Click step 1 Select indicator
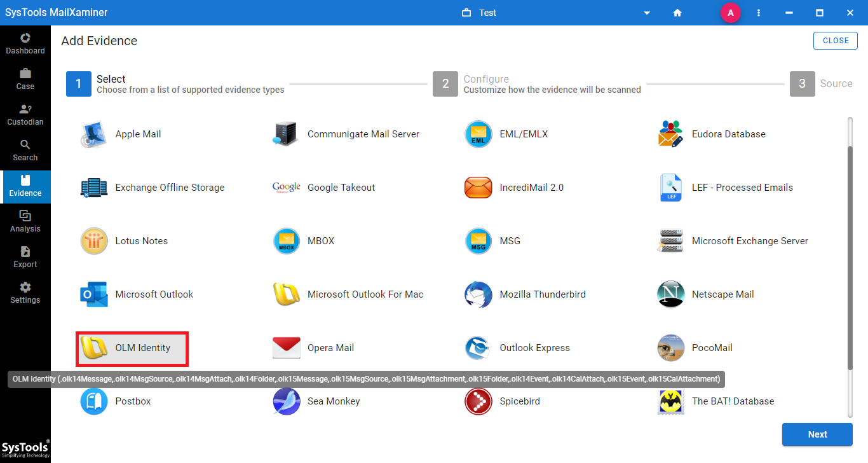Image resolution: width=868 pixels, height=463 pixels. click(79, 84)
